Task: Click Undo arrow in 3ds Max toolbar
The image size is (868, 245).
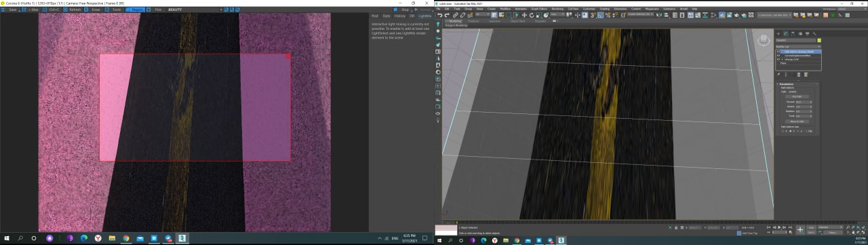Action: pyautogui.click(x=439, y=15)
